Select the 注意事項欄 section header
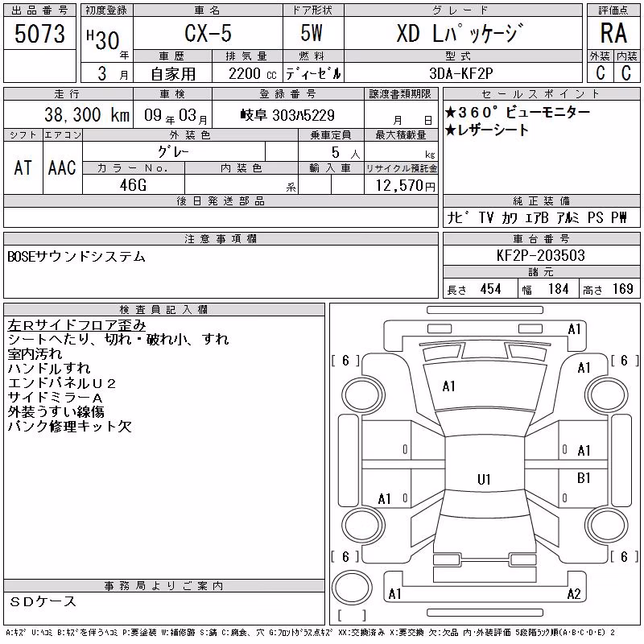 (x=221, y=238)
